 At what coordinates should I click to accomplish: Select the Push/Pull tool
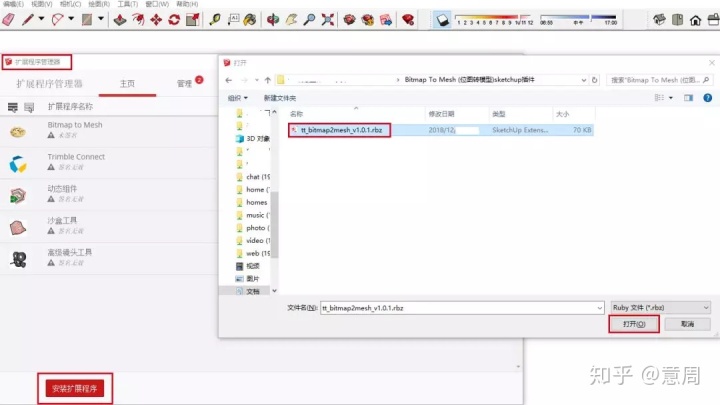coord(120,19)
